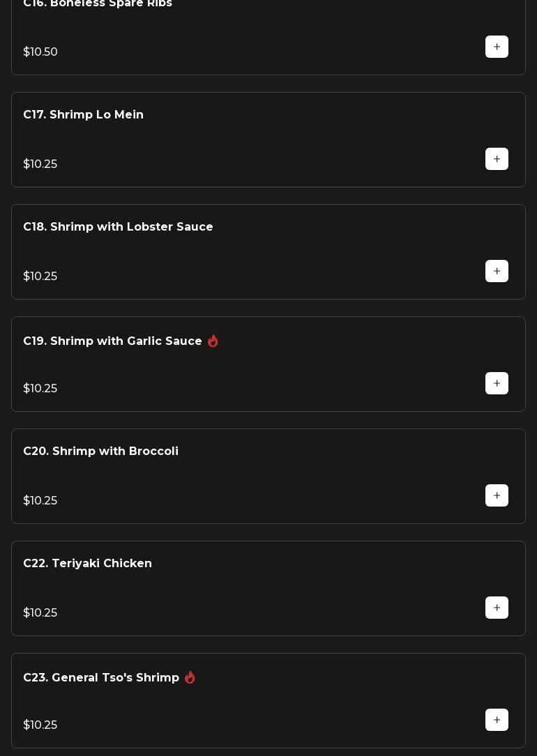Click the plus button for Teriyaki Chicken
Image resolution: width=537 pixels, height=756 pixels.
pos(497,608)
